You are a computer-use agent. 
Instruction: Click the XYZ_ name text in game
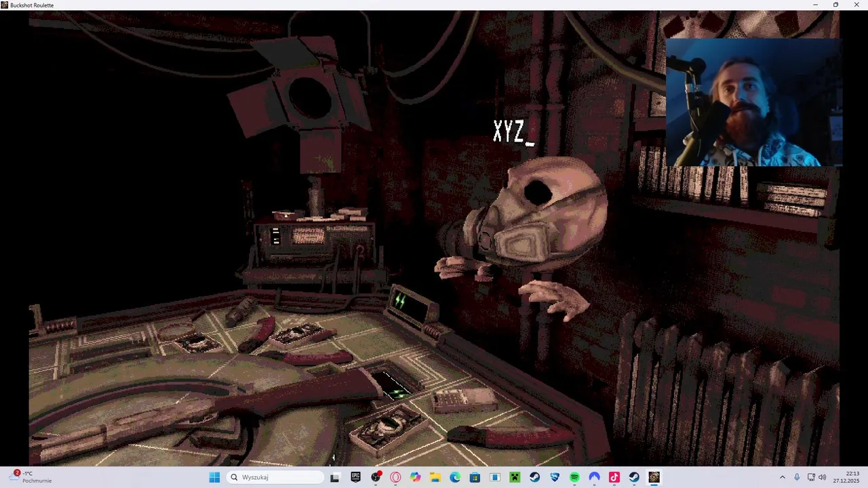(513, 132)
